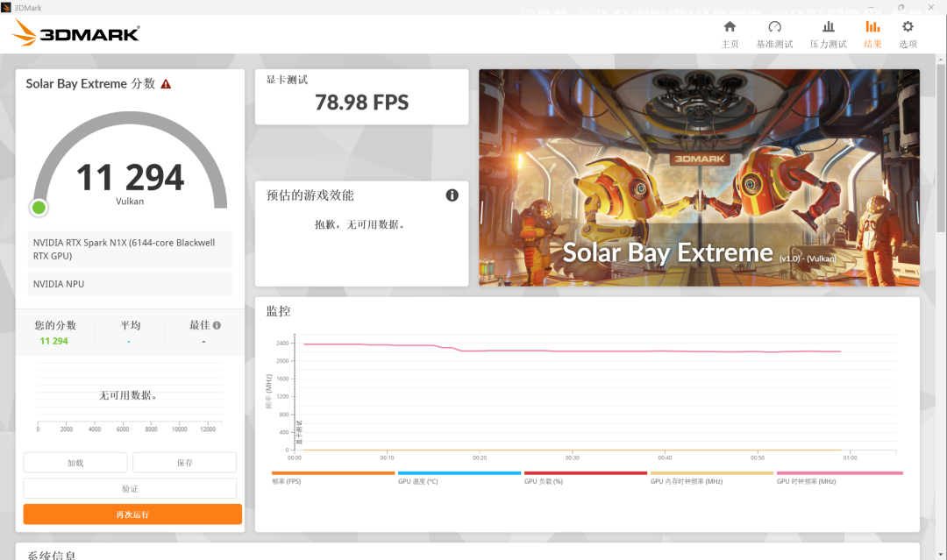Open the 主页 home icon
Image resolution: width=947 pixels, height=560 pixels.
tap(730, 27)
